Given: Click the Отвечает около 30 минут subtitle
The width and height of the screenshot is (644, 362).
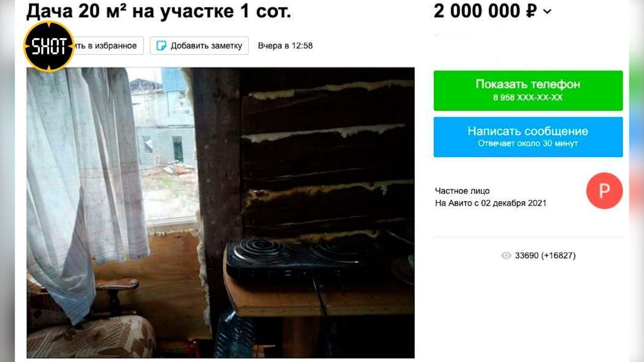Looking at the screenshot, I should pyautogui.click(x=528, y=144).
